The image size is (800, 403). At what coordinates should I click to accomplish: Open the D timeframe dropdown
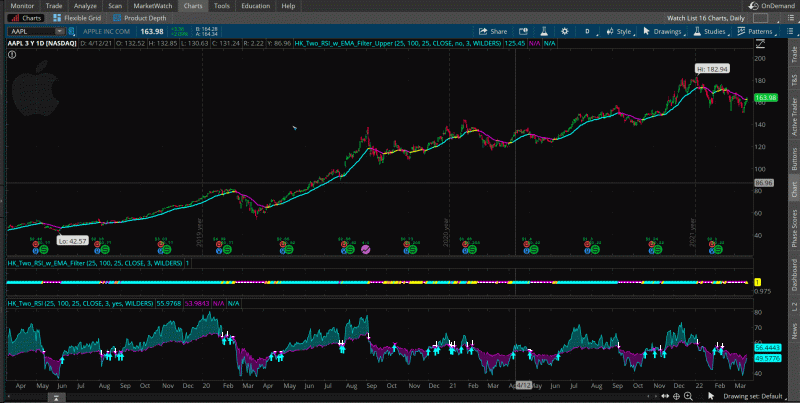click(590, 31)
